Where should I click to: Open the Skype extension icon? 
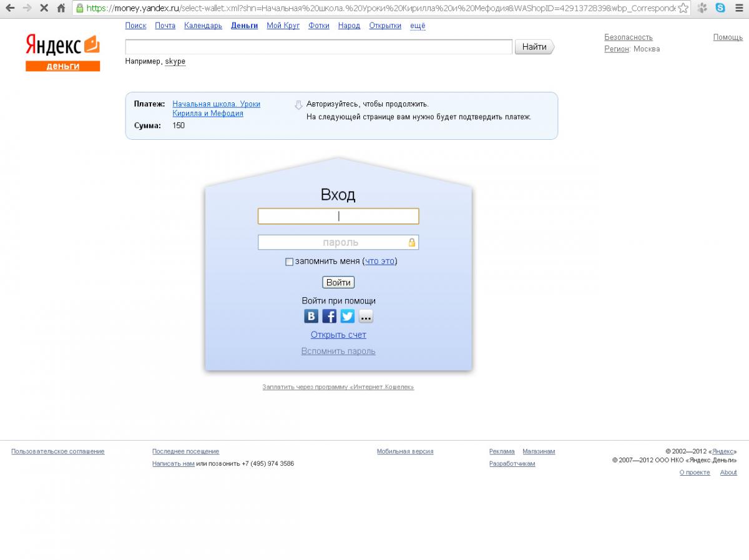tap(720, 9)
